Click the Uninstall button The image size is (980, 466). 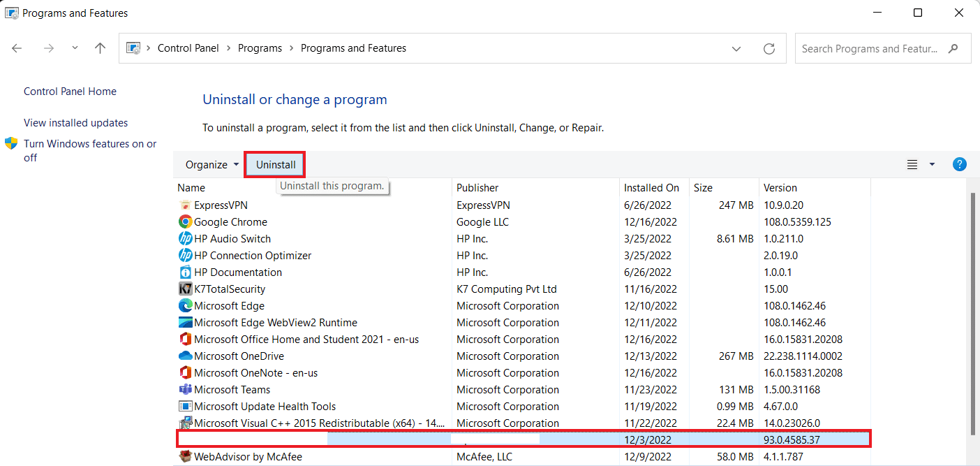coord(276,165)
